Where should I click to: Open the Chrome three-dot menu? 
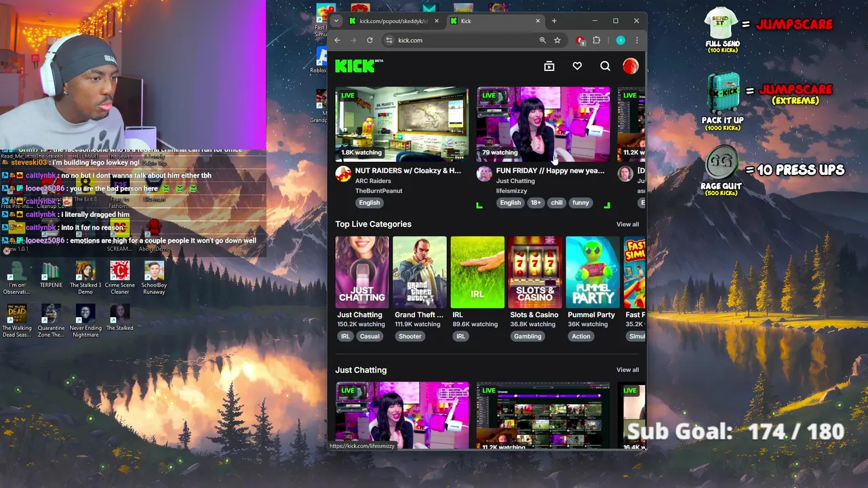coord(637,40)
